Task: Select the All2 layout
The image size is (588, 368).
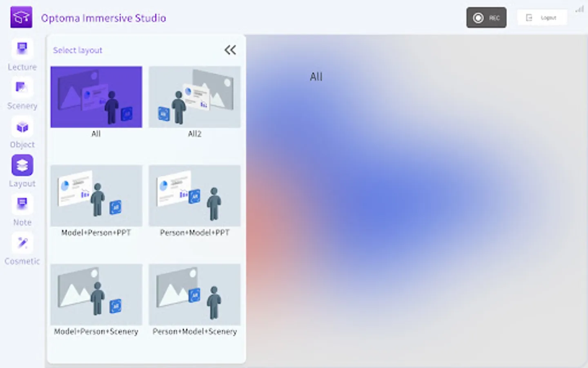Action: tap(194, 96)
